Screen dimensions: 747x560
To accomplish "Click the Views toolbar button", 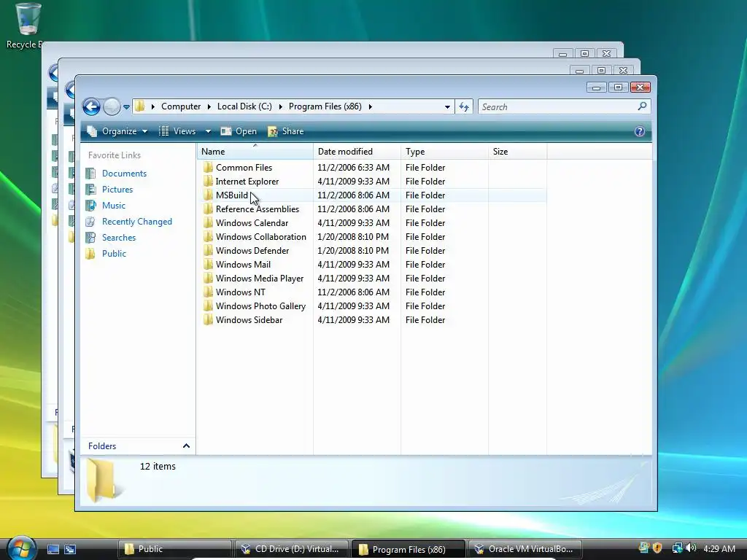I will click(177, 131).
